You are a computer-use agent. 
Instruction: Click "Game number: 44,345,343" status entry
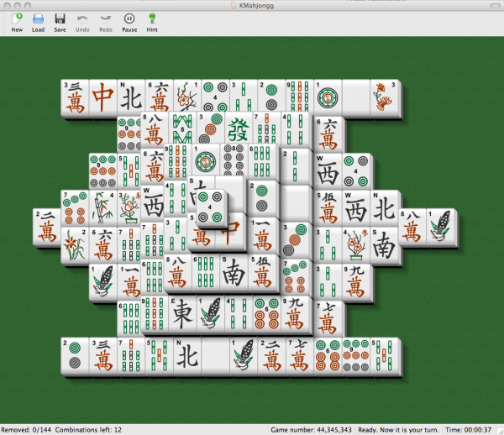[311, 430]
